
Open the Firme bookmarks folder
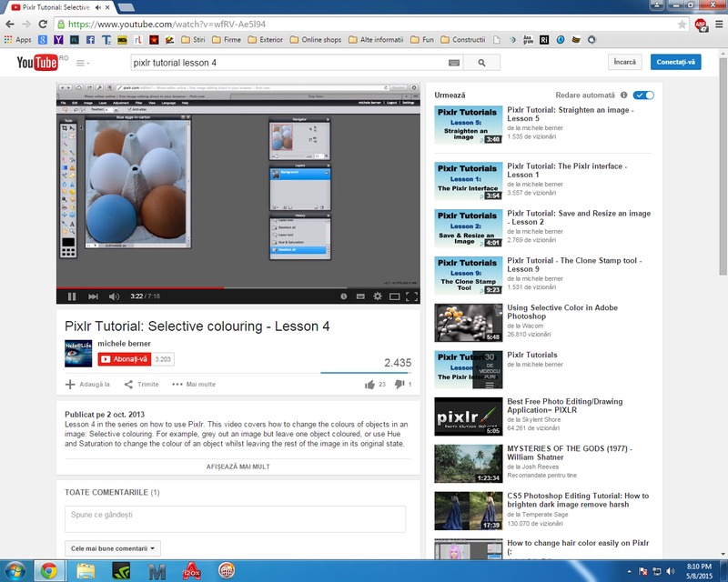point(227,40)
